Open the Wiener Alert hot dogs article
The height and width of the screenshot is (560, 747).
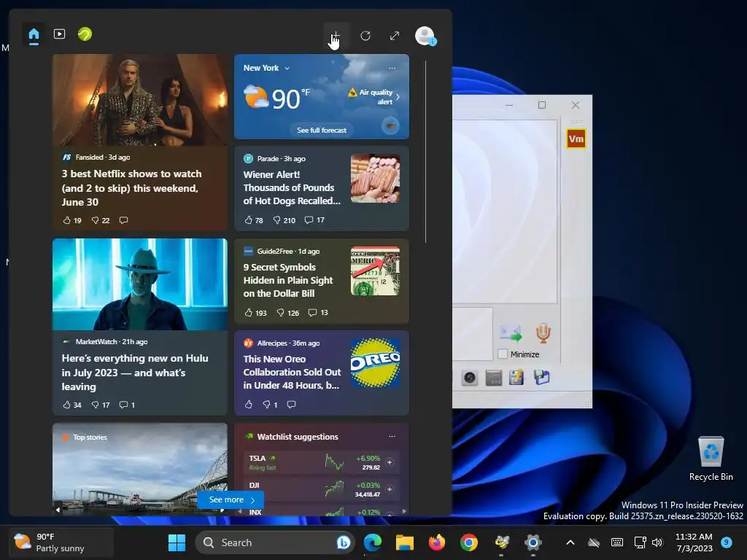tap(292, 187)
